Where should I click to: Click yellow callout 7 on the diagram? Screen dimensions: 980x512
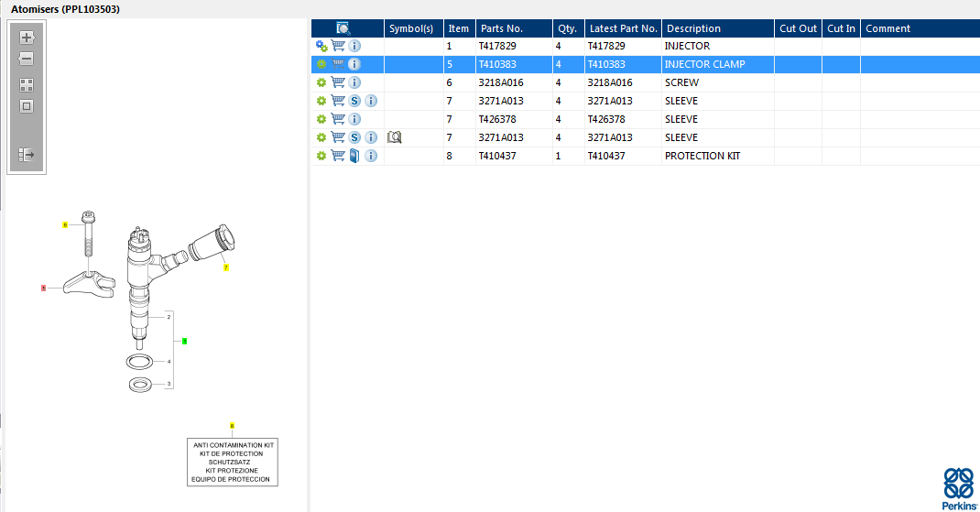[226, 267]
